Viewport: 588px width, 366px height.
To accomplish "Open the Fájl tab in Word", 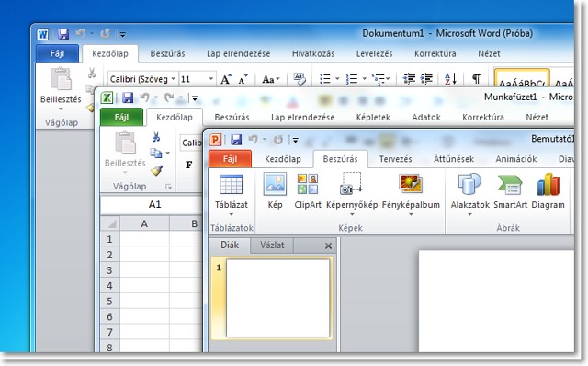I will [x=57, y=53].
